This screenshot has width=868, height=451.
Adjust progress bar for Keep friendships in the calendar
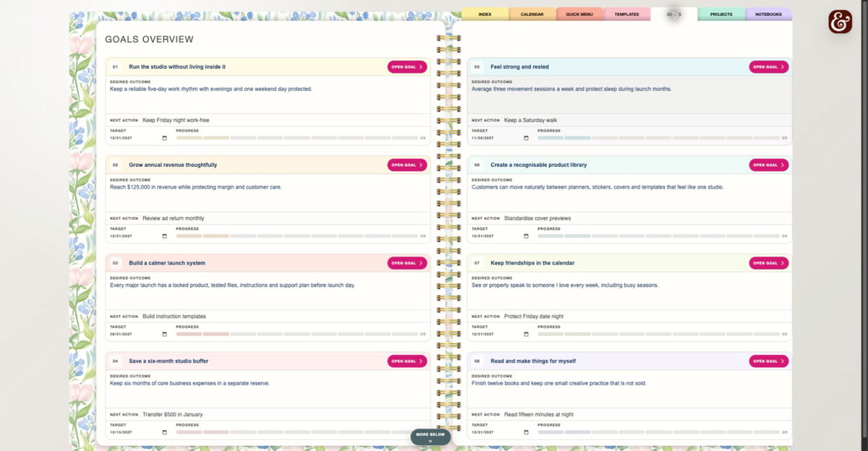(658, 334)
